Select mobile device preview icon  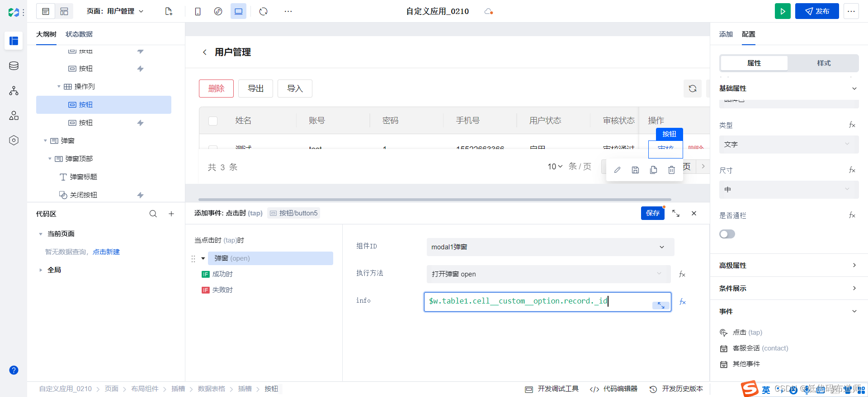(x=198, y=11)
